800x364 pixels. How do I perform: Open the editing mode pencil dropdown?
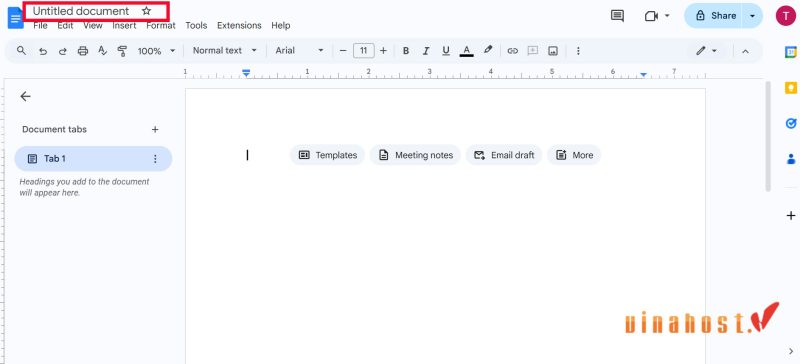click(707, 51)
